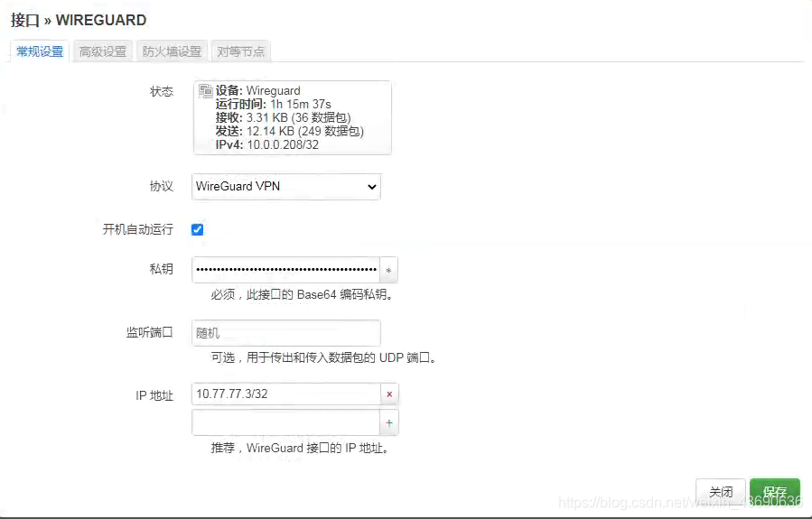This screenshot has height=519, width=812.
Task: Click the 私钥 field label
Action: pyautogui.click(x=161, y=269)
